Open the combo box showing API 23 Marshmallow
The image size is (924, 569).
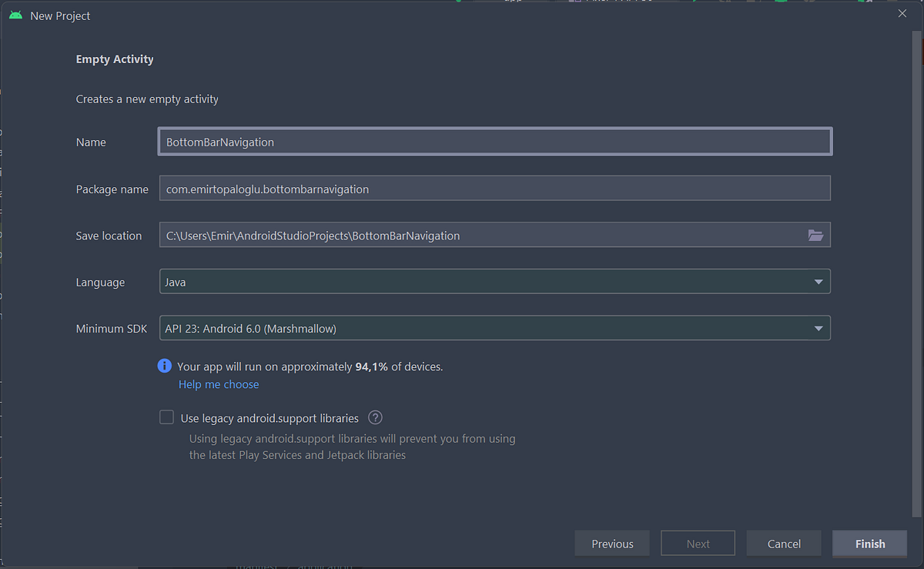coord(494,329)
